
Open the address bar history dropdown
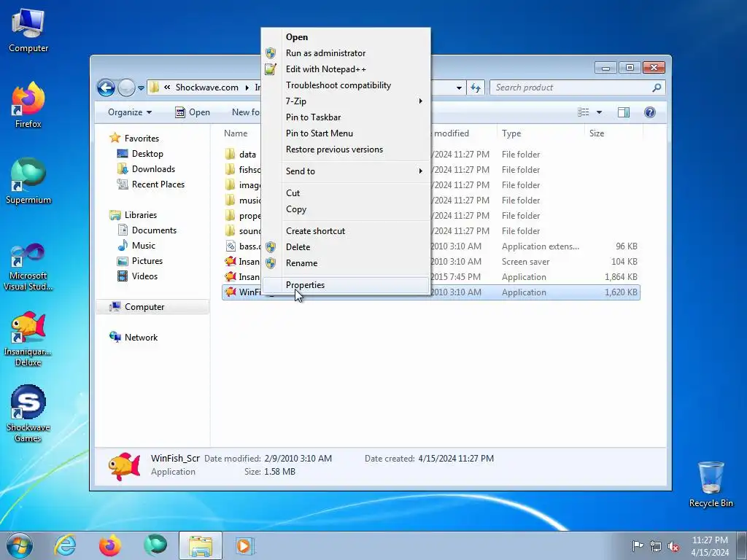459,87
